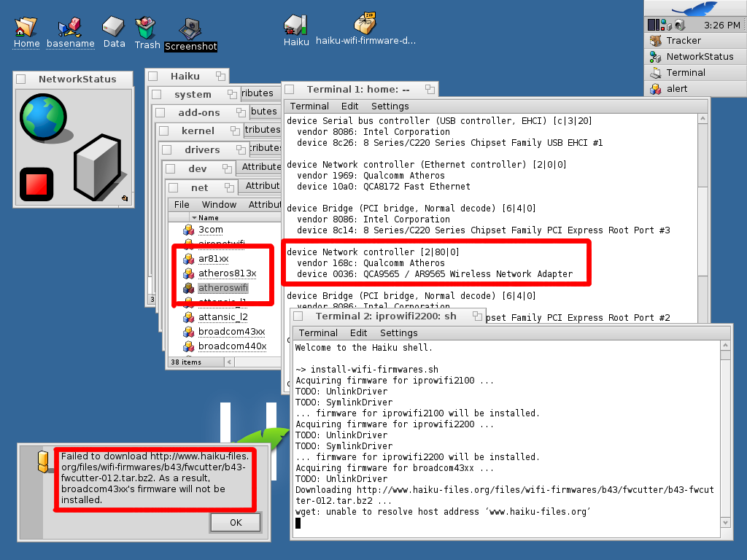Select the atheroswifi driver icon

(x=189, y=288)
